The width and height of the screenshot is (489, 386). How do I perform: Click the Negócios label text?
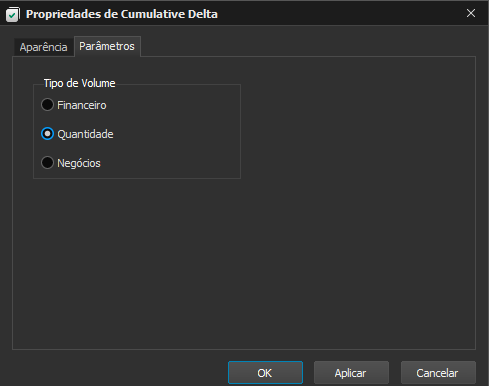pyautogui.click(x=79, y=163)
